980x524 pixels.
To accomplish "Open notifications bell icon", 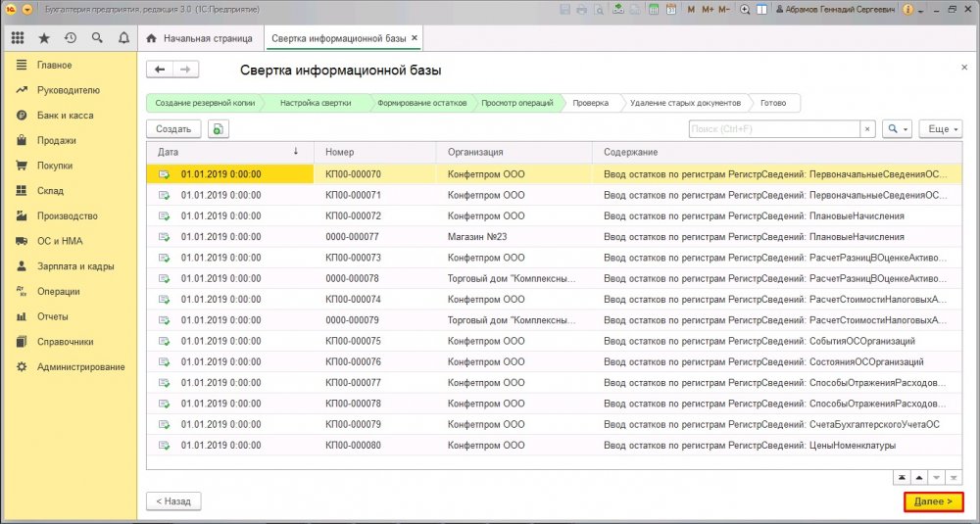I will [x=123, y=38].
